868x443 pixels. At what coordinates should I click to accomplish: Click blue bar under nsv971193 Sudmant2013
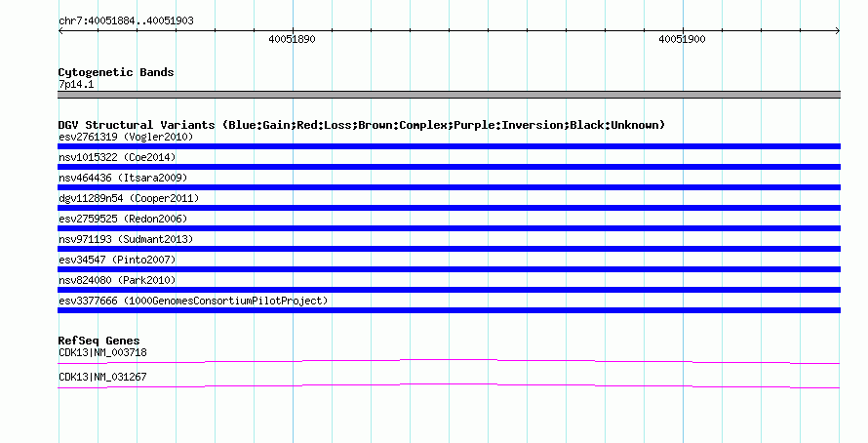[x=449, y=249]
